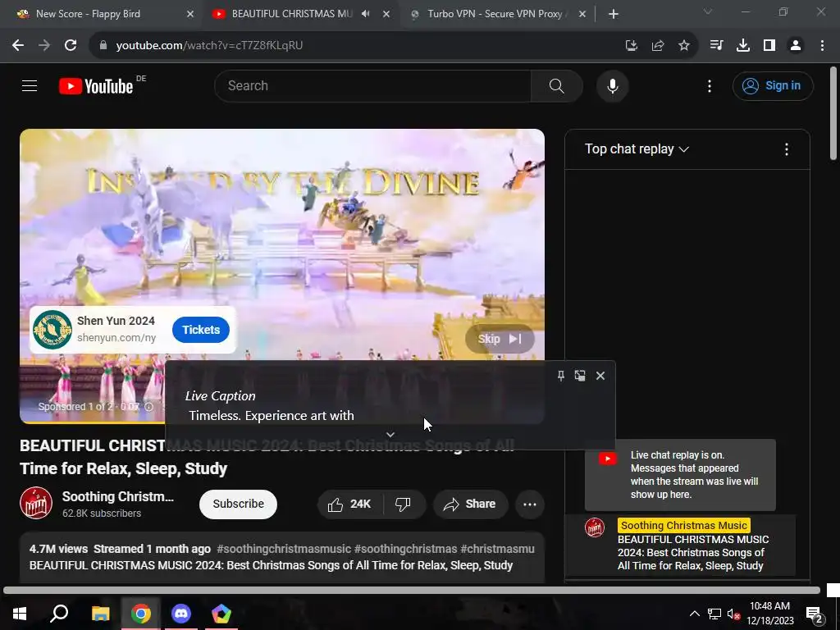The height and width of the screenshot is (630, 840).
Task: Share this page from address bar
Action: pyautogui.click(x=658, y=46)
